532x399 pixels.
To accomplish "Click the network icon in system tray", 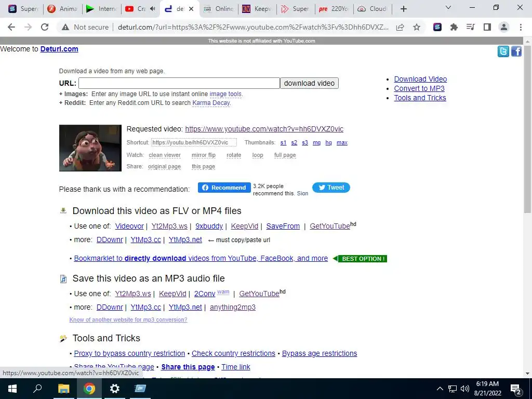I will coord(453,389).
